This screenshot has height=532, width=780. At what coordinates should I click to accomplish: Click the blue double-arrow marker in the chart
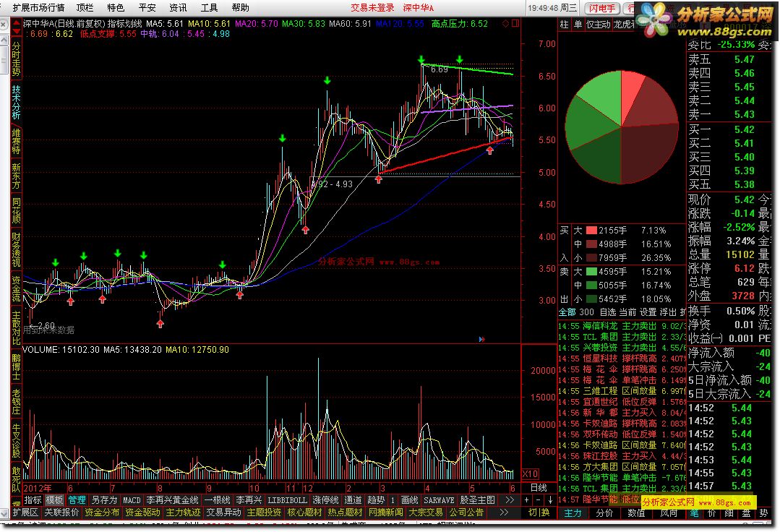pos(481,339)
